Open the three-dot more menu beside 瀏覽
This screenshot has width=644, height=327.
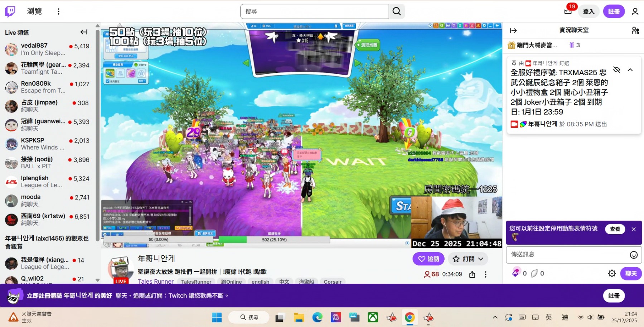pos(58,11)
